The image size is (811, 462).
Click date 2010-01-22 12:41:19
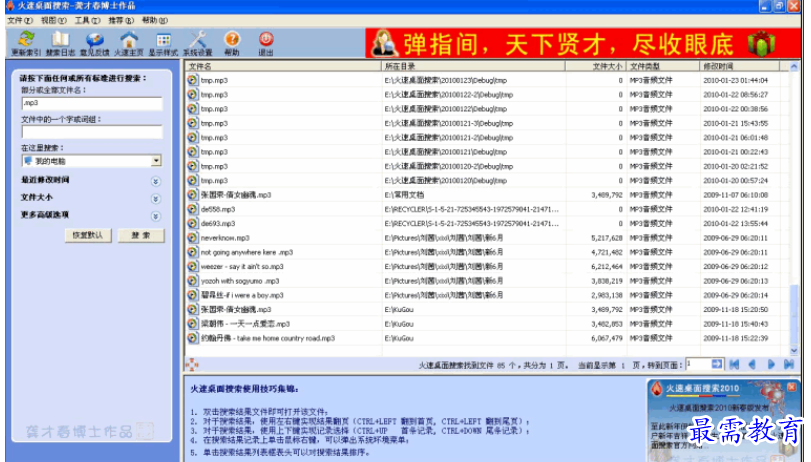pos(735,209)
